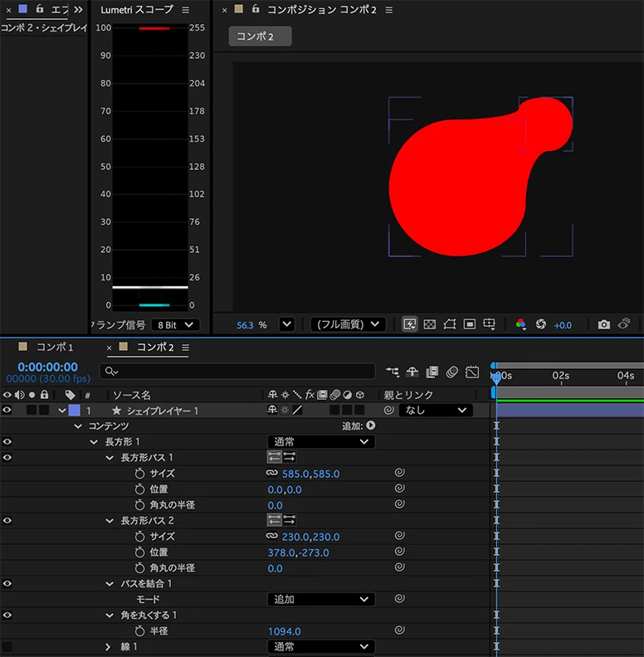
Task: Open the フル画質 resolution dropdown
Action: (x=348, y=324)
